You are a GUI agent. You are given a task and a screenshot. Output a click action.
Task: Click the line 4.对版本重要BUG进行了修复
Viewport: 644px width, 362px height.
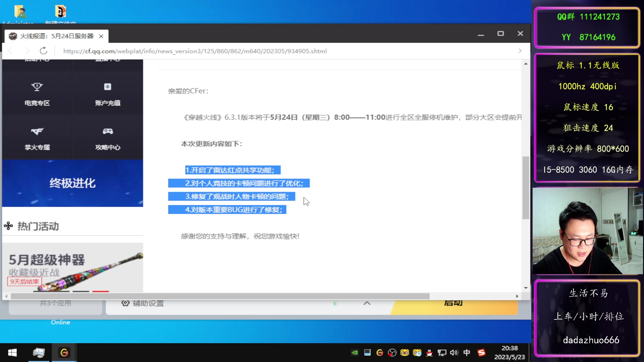tap(234, 210)
